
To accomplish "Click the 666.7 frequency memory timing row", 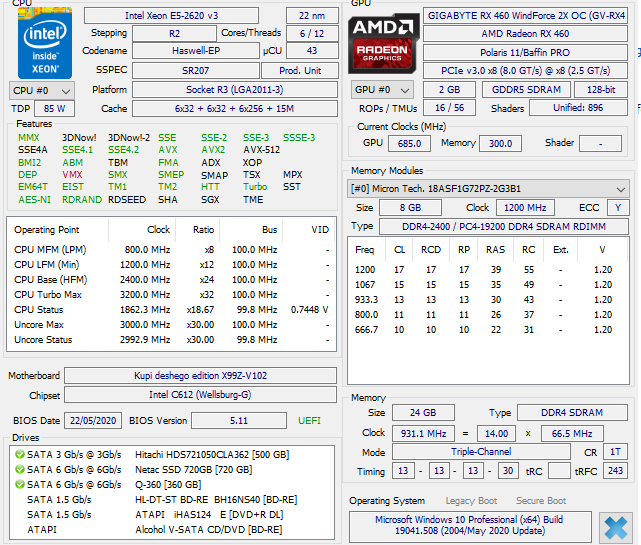I will 488,330.
